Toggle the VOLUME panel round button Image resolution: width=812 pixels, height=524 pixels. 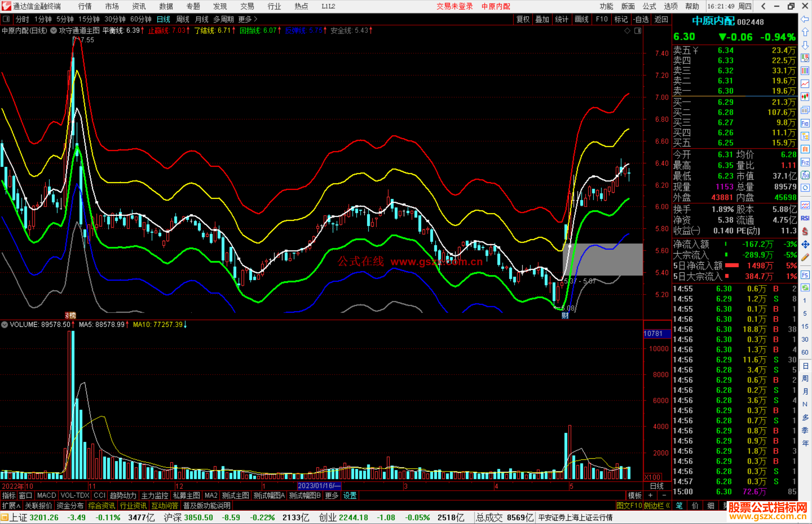point(5,325)
